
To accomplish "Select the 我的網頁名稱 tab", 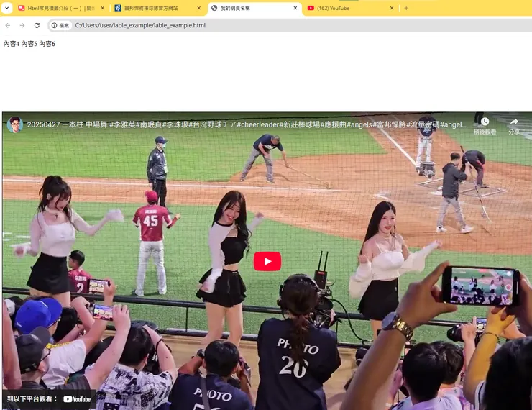I will pyautogui.click(x=254, y=8).
